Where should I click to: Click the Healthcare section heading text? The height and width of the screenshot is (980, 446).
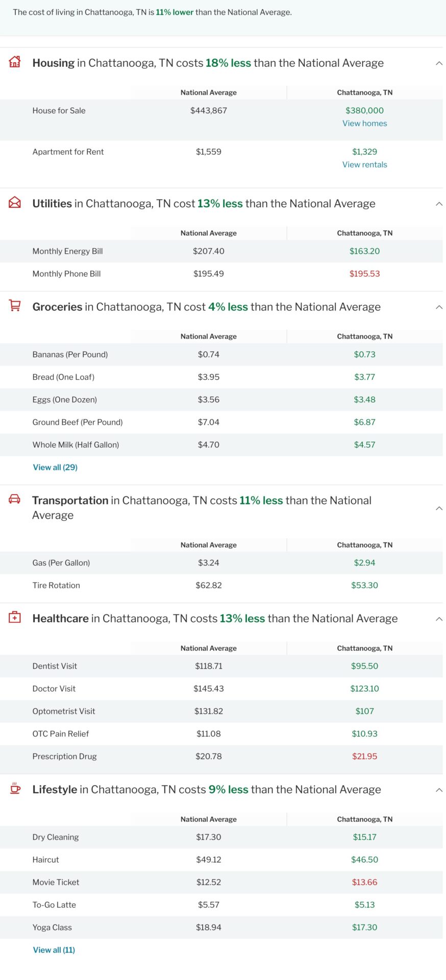215,619
